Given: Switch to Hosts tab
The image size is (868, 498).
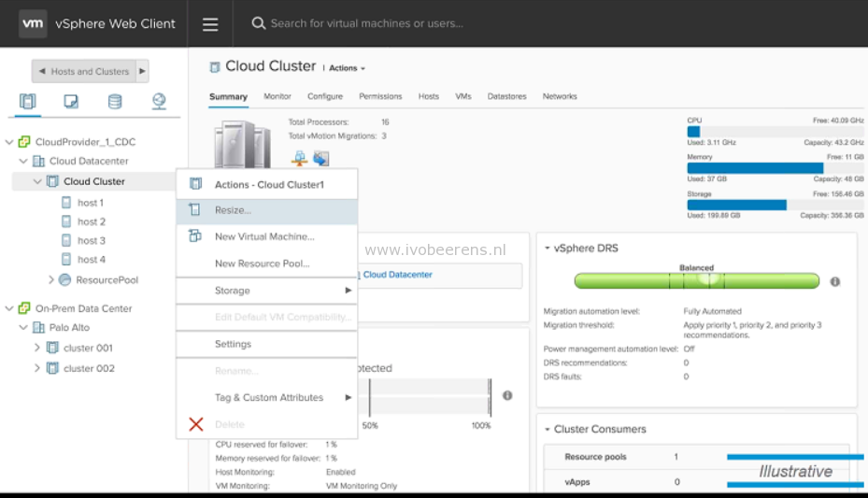Looking at the screenshot, I should point(429,96).
